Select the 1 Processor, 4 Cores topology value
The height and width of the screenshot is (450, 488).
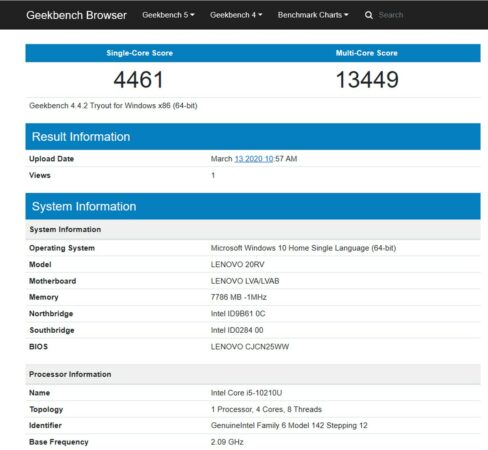click(x=266, y=409)
